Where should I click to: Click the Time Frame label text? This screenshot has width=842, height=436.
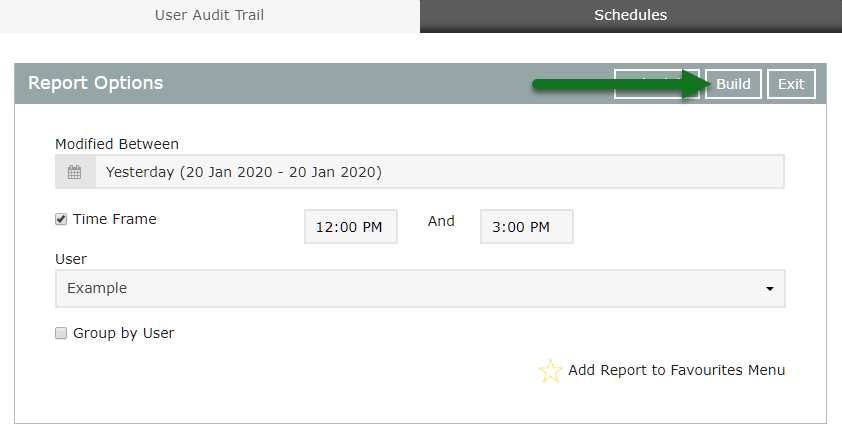pos(115,219)
